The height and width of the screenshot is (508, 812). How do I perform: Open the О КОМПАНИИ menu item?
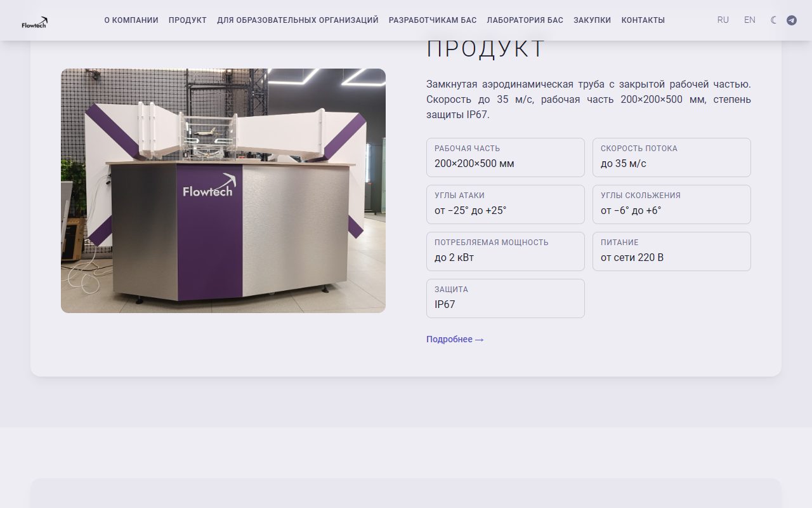tap(131, 20)
